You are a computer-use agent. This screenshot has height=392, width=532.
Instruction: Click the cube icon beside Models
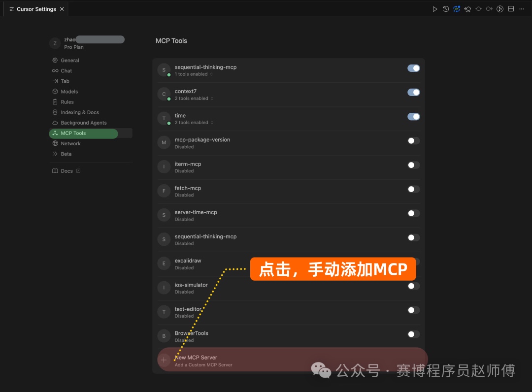pos(55,92)
